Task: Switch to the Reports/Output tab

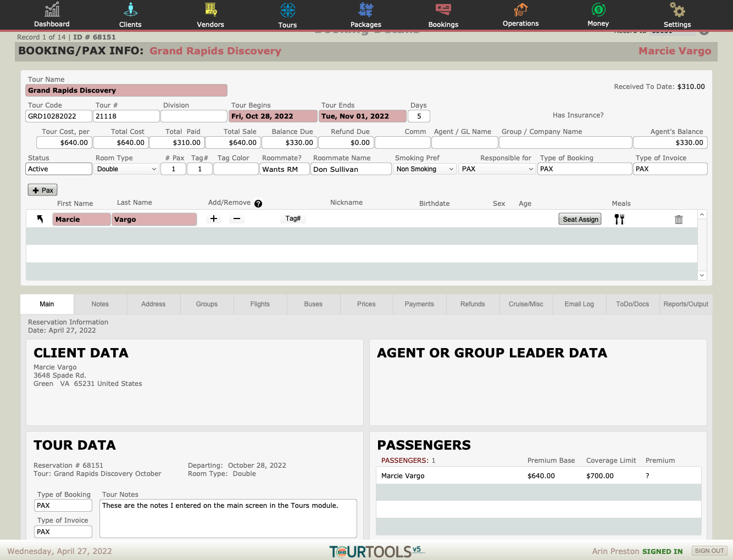Action: pos(686,304)
